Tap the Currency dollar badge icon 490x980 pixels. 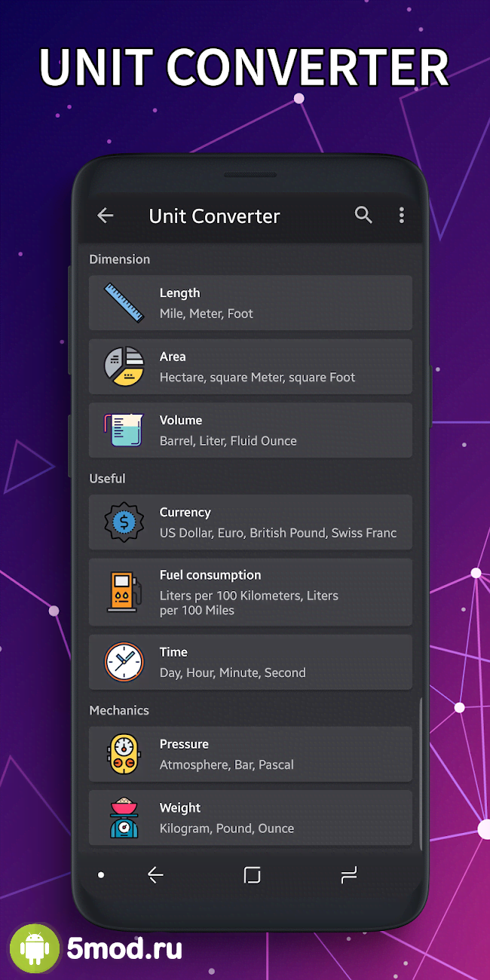click(124, 522)
